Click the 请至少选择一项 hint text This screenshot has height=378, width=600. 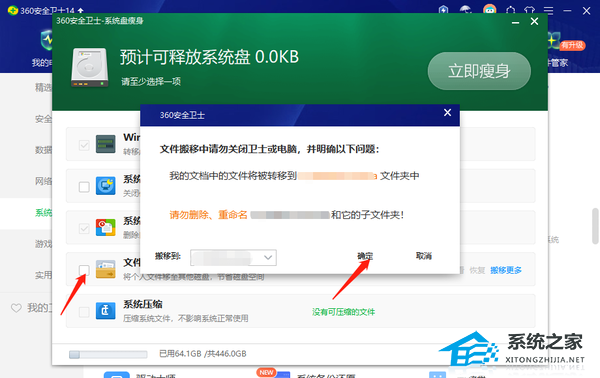coord(151,81)
